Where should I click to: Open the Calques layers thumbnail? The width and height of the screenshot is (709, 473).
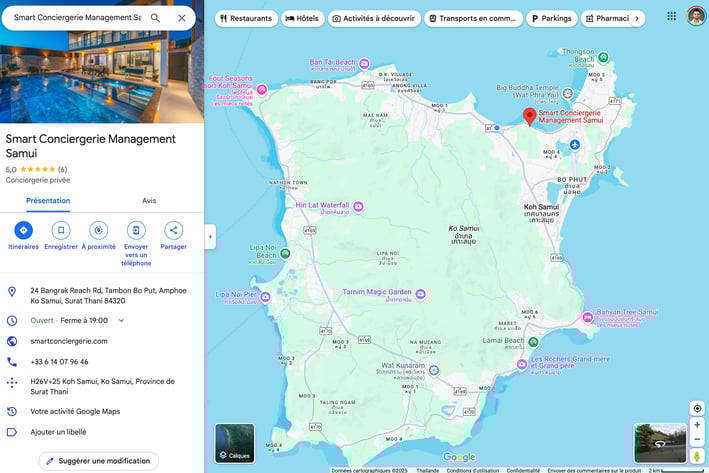point(235,443)
